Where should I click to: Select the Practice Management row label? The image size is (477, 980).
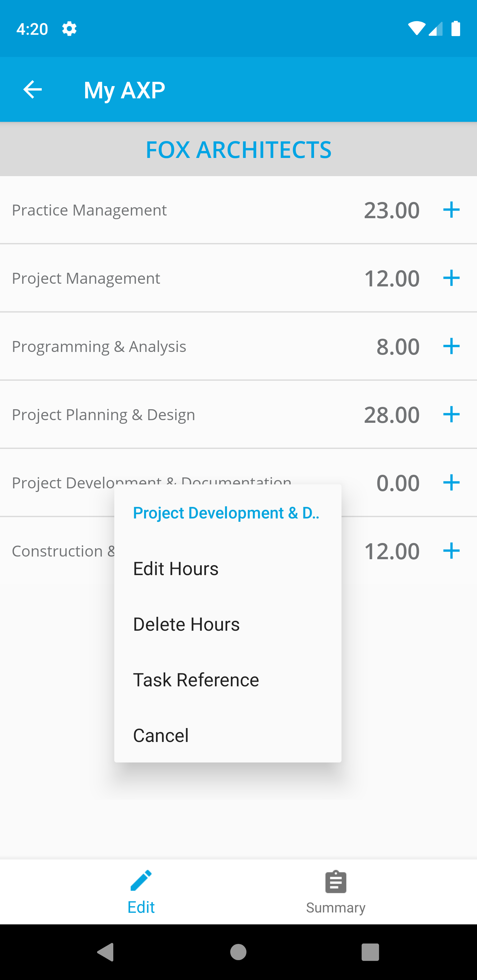tap(89, 210)
